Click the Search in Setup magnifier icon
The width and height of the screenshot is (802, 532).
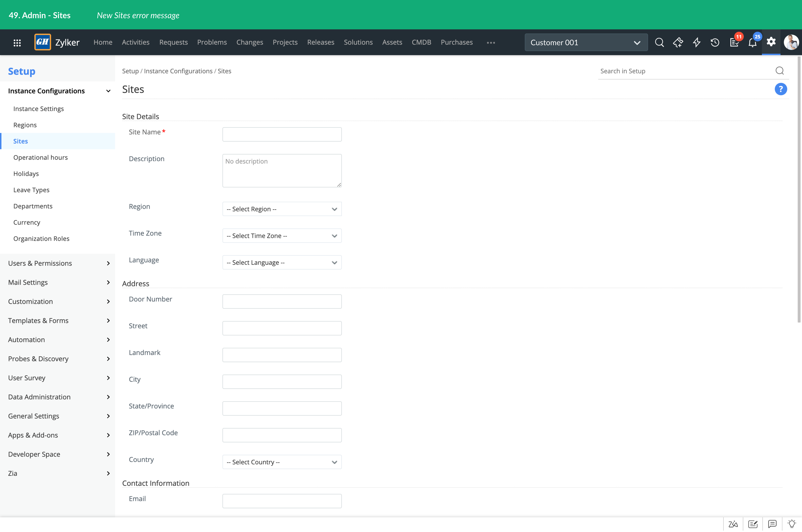click(780, 71)
